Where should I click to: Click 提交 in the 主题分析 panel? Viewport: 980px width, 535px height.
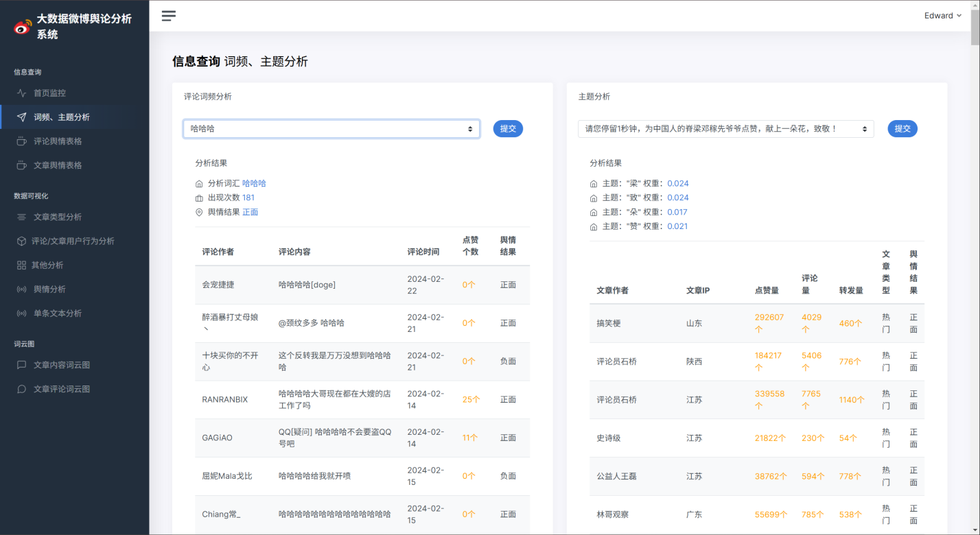[x=902, y=128]
